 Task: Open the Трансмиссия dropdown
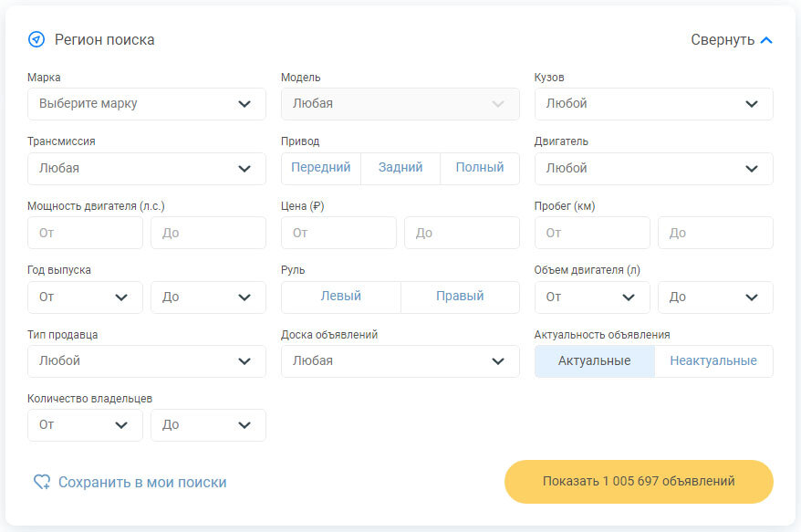tap(147, 169)
